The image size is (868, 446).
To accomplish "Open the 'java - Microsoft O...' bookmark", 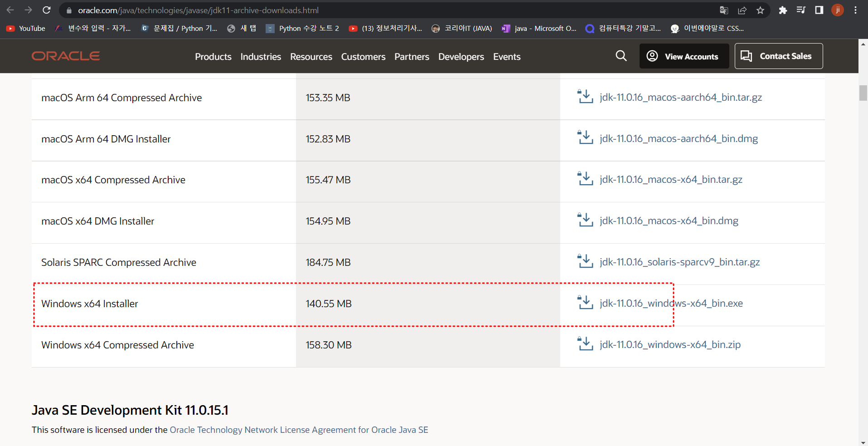I will coord(539,28).
